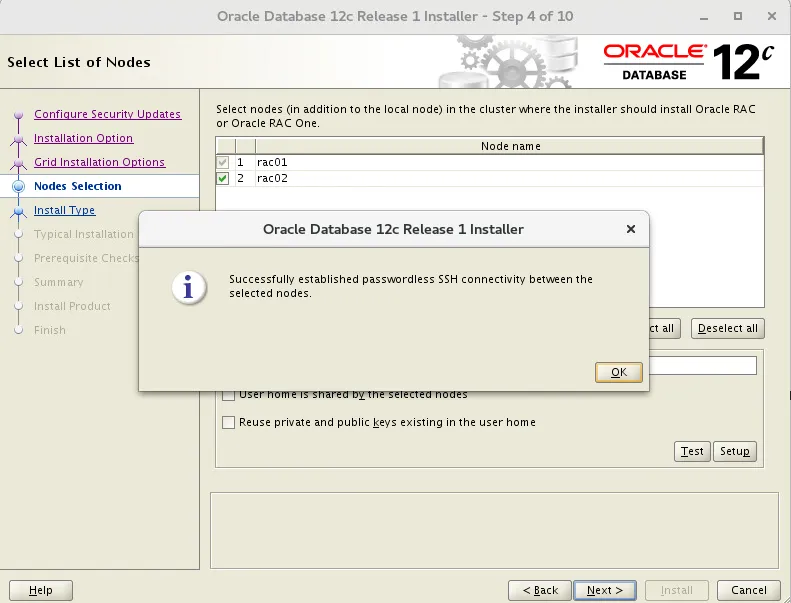Close the main installer window

[x=772, y=16]
